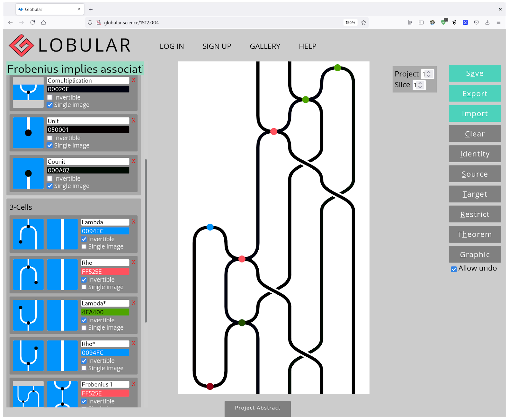509x420 pixels.
Task: Click the Globular logo icon
Action: (x=21, y=45)
